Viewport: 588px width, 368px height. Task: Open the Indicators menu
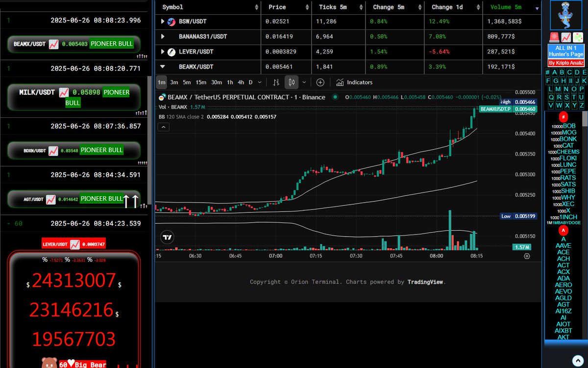[354, 82]
